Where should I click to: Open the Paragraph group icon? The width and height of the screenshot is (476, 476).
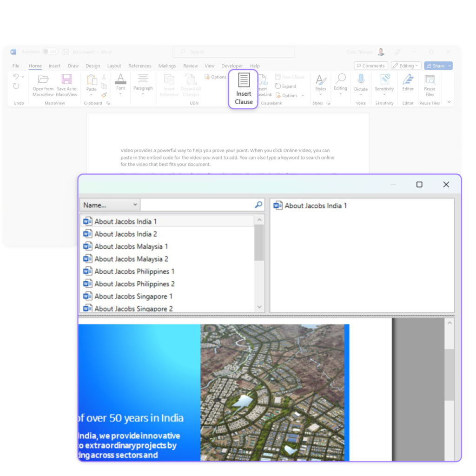[x=143, y=79]
